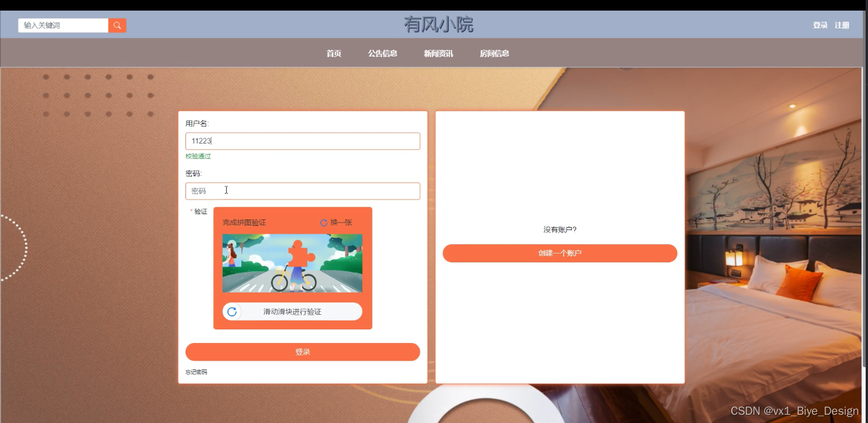The height and width of the screenshot is (423, 868).
Task: Open 房间信息 in the navigation bar
Action: pyautogui.click(x=495, y=54)
